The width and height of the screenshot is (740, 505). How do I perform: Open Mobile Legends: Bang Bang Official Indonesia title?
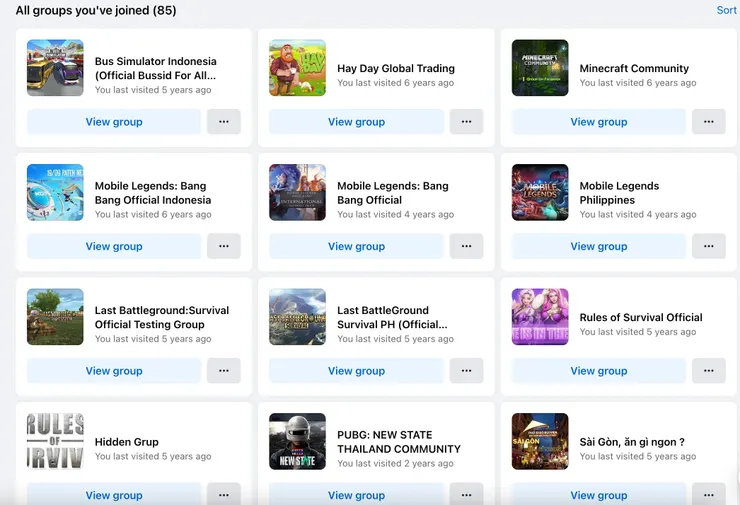[153, 193]
